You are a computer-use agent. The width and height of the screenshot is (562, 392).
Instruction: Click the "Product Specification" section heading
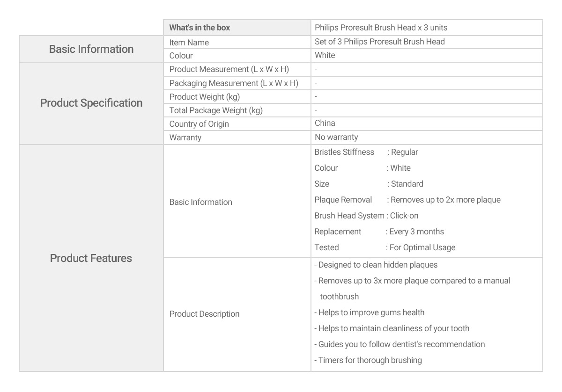click(91, 103)
